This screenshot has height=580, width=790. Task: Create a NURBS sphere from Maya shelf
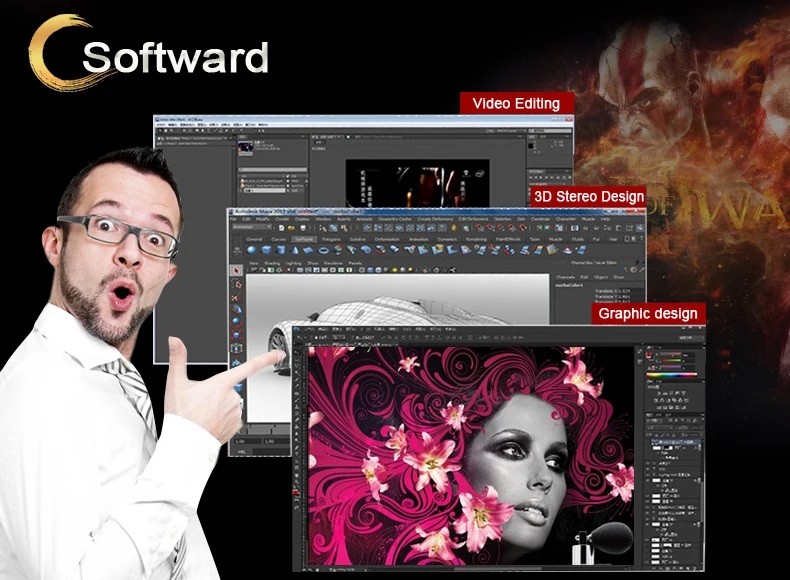pyautogui.click(x=251, y=249)
